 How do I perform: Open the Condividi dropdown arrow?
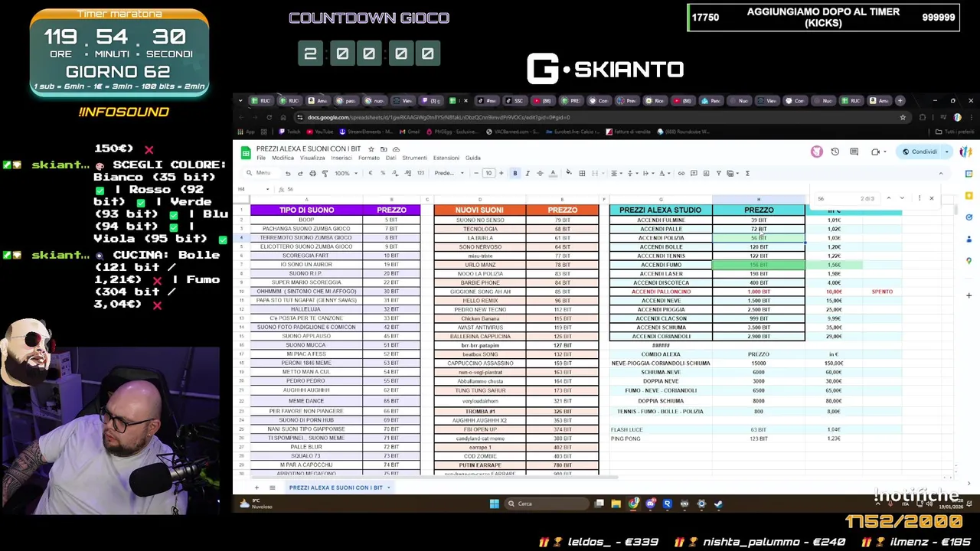(x=947, y=152)
